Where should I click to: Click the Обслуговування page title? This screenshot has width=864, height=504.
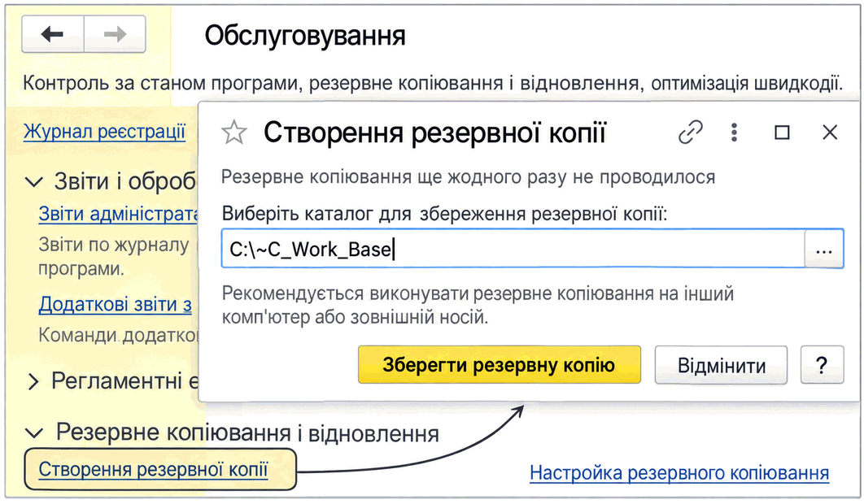[305, 36]
